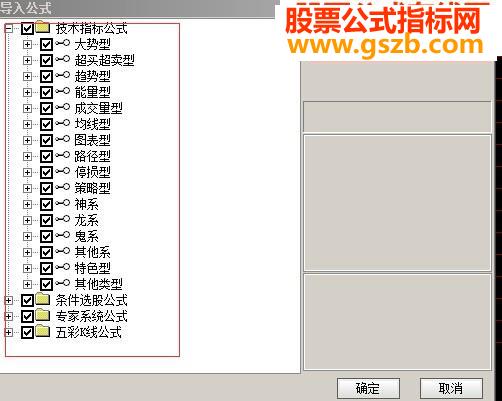502x401 pixels.
Task: Select the 其他类型 label text
Action: 99,285
